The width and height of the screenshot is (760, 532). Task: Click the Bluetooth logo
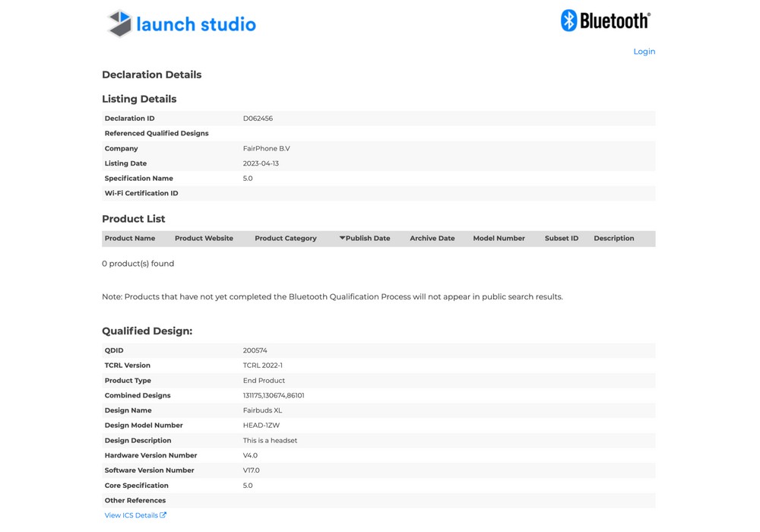606,21
